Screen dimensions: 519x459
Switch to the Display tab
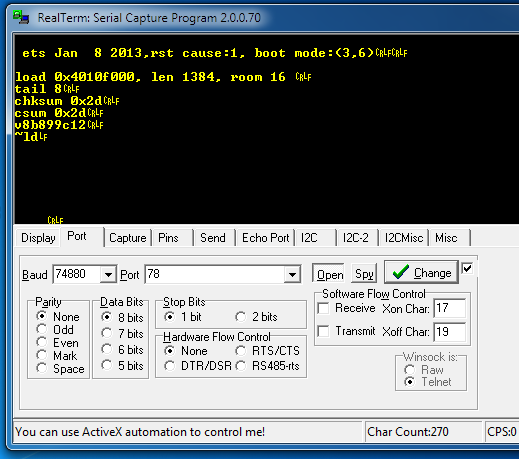[x=38, y=238]
